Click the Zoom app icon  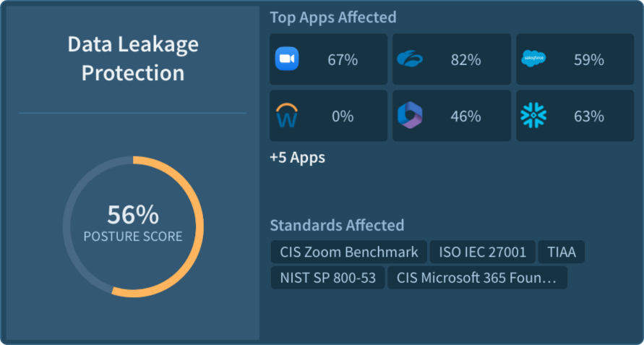click(x=287, y=59)
